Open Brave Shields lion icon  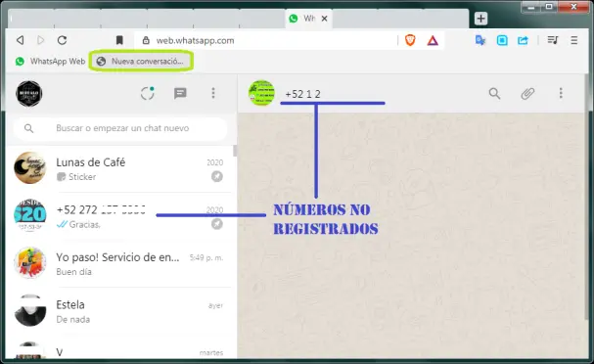pos(410,40)
